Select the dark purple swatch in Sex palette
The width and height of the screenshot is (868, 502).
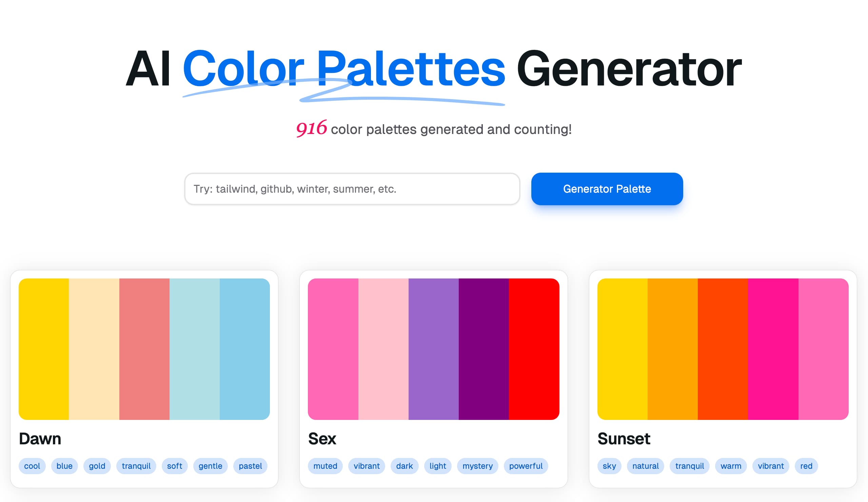click(x=483, y=349)
